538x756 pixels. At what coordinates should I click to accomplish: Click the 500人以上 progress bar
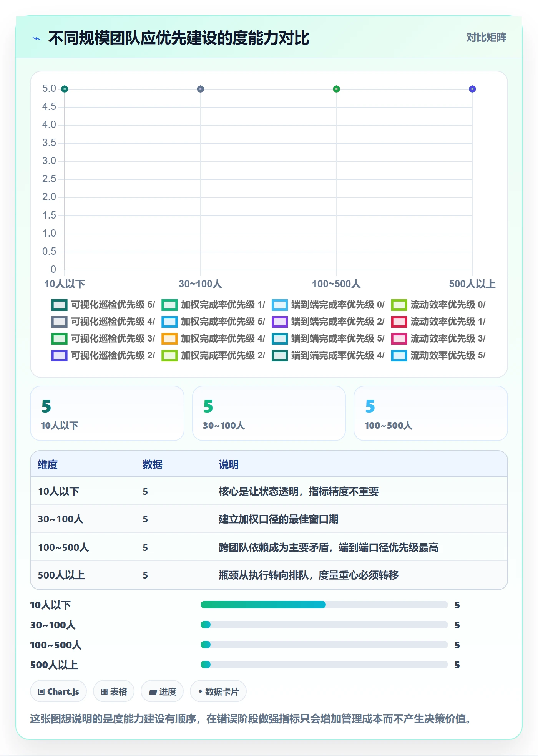click(324, 665)
